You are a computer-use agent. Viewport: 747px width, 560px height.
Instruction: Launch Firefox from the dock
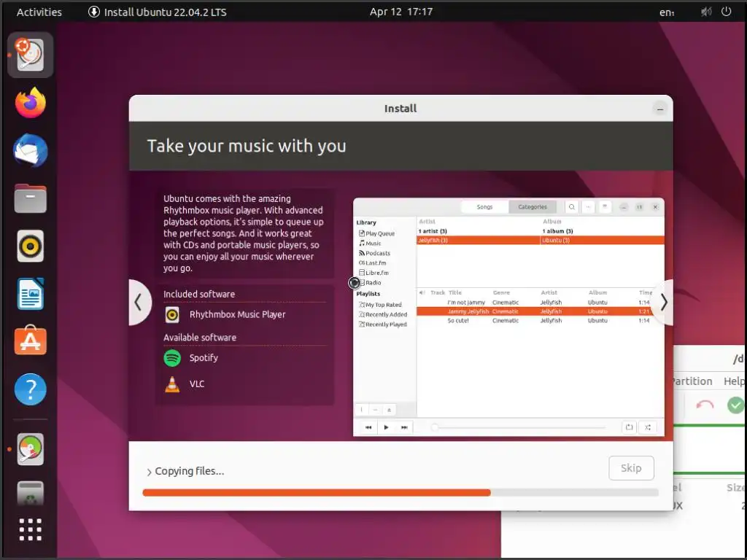tap(30, 102)
